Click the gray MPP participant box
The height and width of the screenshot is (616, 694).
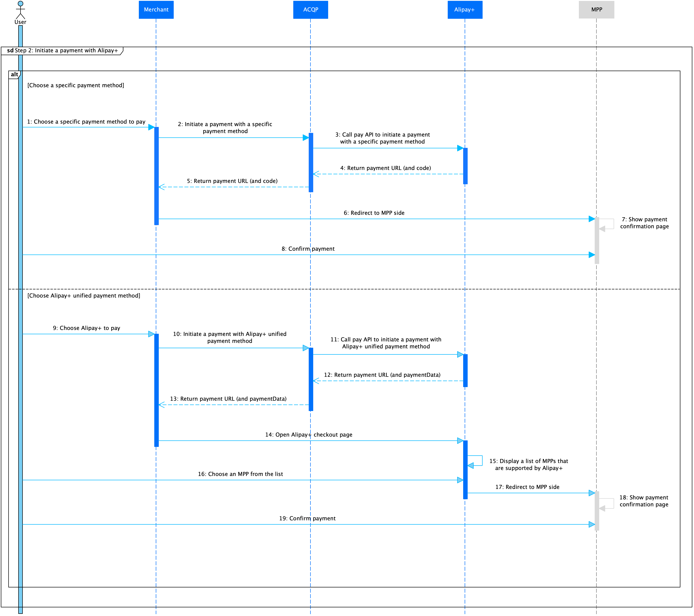(x=597, y=9)
